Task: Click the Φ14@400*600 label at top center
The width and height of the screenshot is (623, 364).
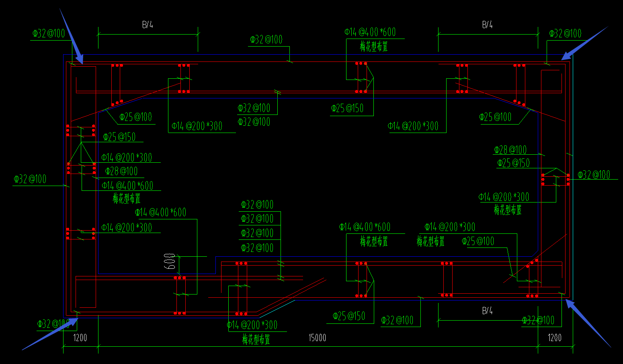Action: coord(370,32)
